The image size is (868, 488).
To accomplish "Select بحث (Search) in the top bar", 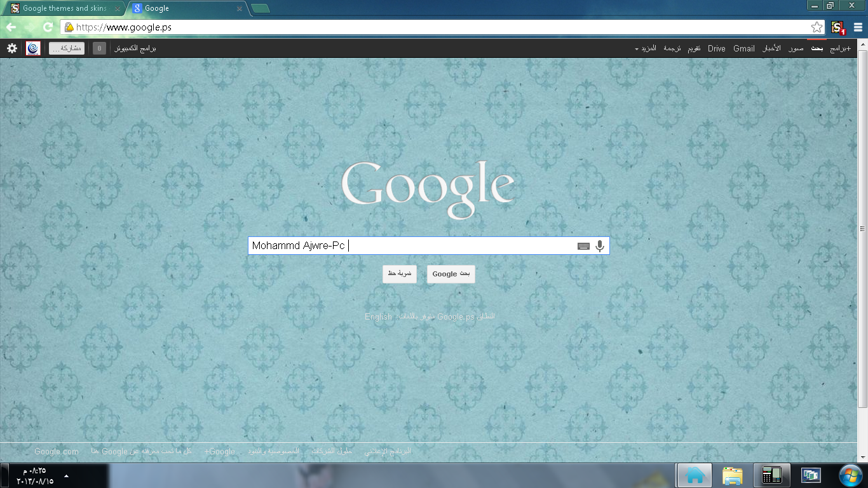I will pos(817,48).
